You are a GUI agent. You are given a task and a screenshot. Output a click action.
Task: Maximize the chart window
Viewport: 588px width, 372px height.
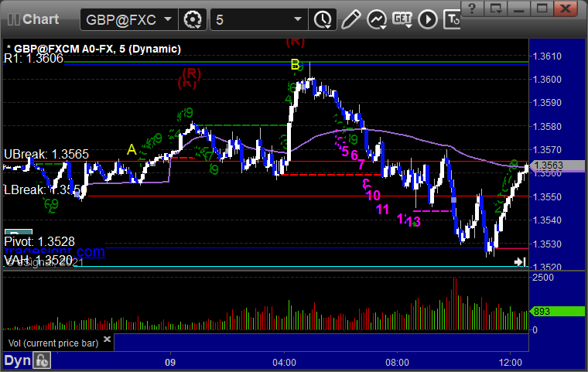pos(542,9)
